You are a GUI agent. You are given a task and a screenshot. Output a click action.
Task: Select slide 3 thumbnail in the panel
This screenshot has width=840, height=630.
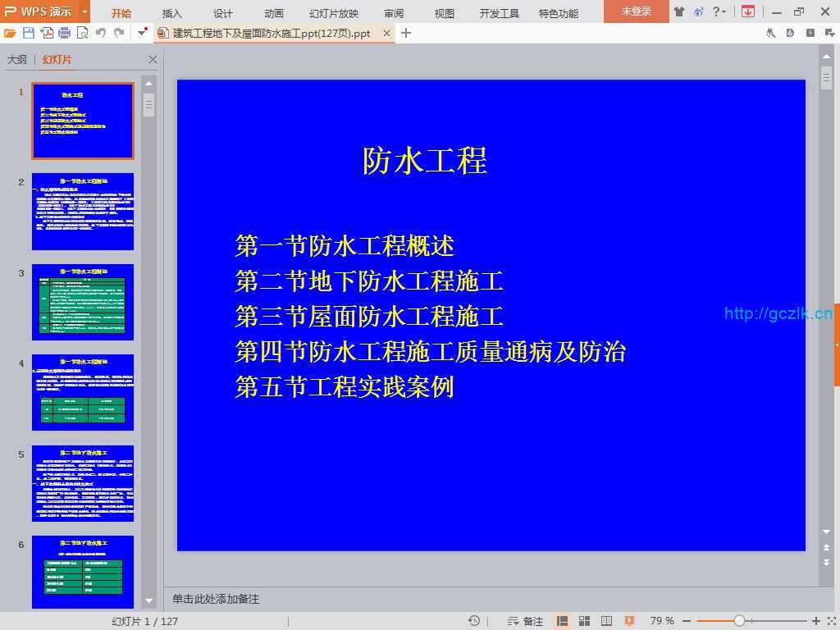(83, 301)
